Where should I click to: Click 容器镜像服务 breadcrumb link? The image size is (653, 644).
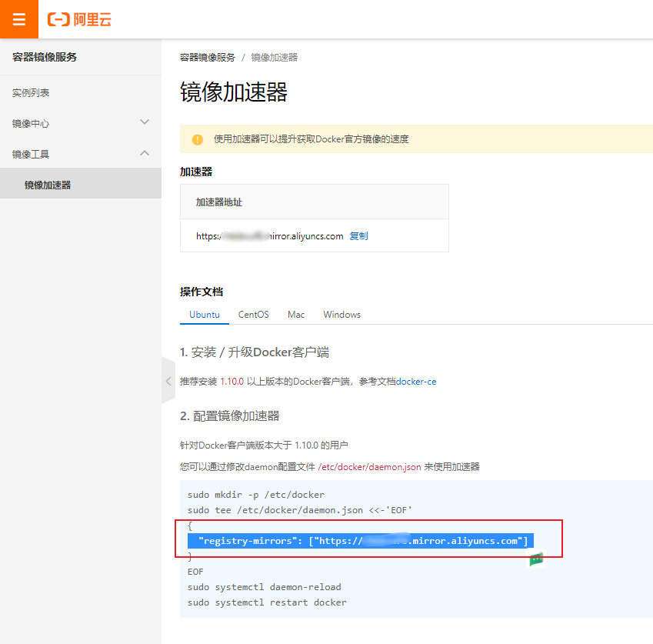(x=208, y=58)
